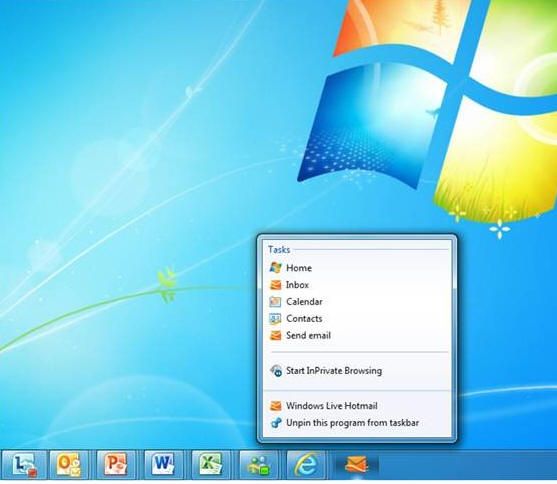Launch Windows Live Hotmail entry
Image resolution: width=557 pixels, height=484 pixels.
357,406
